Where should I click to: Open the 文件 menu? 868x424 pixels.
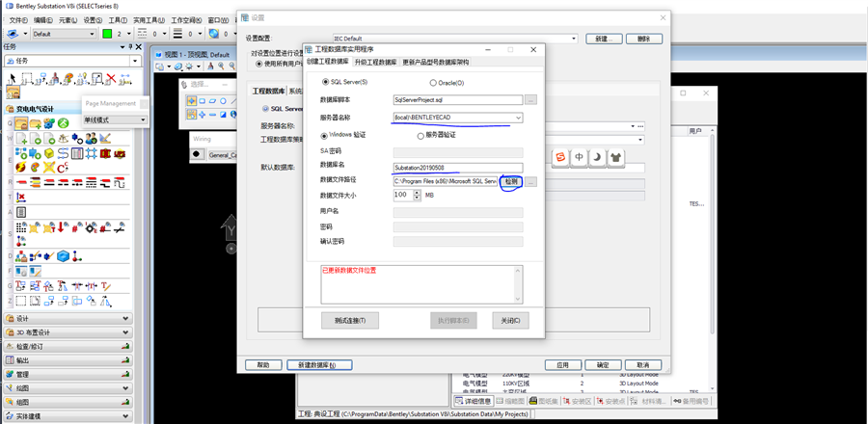click(19, 20)
